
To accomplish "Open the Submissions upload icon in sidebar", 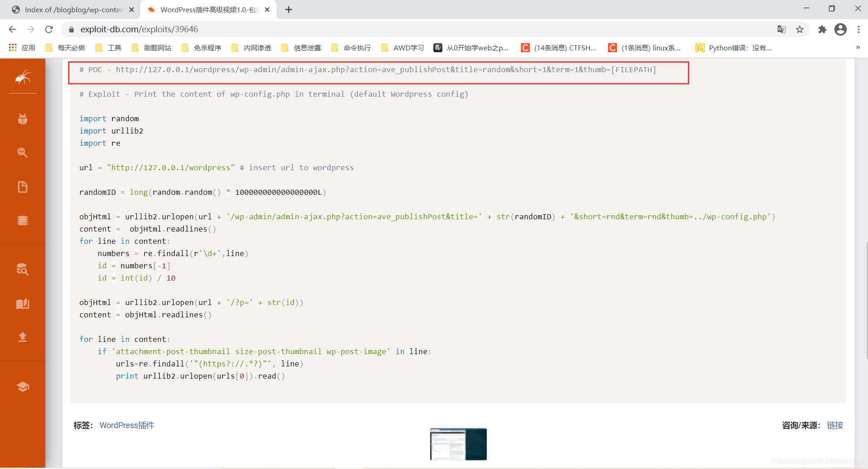I will pyautogui.click(x=23, y=337).
